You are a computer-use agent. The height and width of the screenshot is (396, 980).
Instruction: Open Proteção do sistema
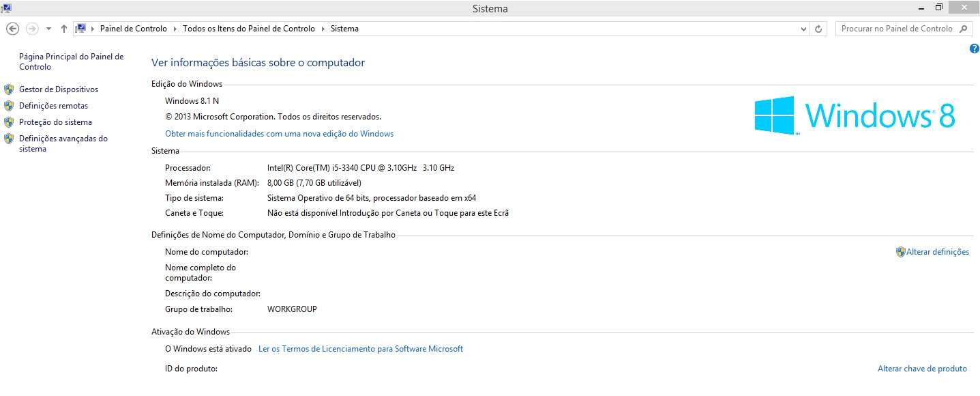[x=55, y=122]
